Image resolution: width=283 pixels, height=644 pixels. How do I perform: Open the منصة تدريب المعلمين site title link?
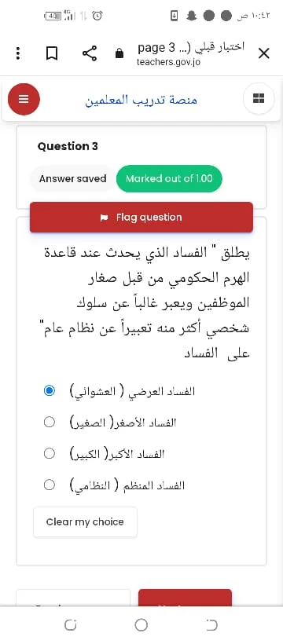(141, 100)
